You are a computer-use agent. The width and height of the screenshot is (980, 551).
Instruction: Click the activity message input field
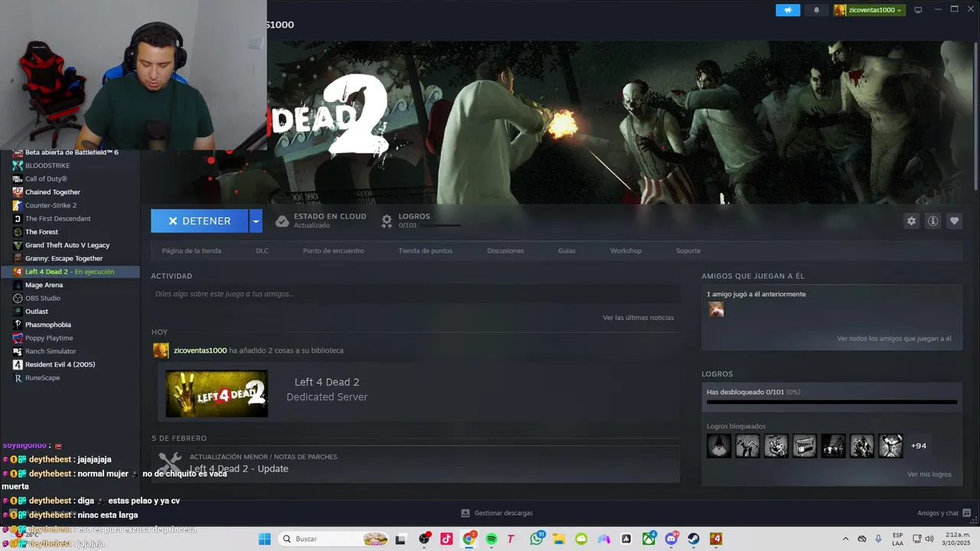pyautogui.click(x=415, y=294)
